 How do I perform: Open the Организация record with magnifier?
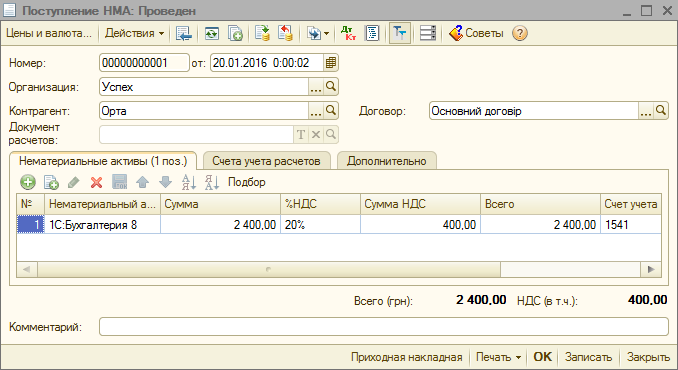click(x=331, y=87)
